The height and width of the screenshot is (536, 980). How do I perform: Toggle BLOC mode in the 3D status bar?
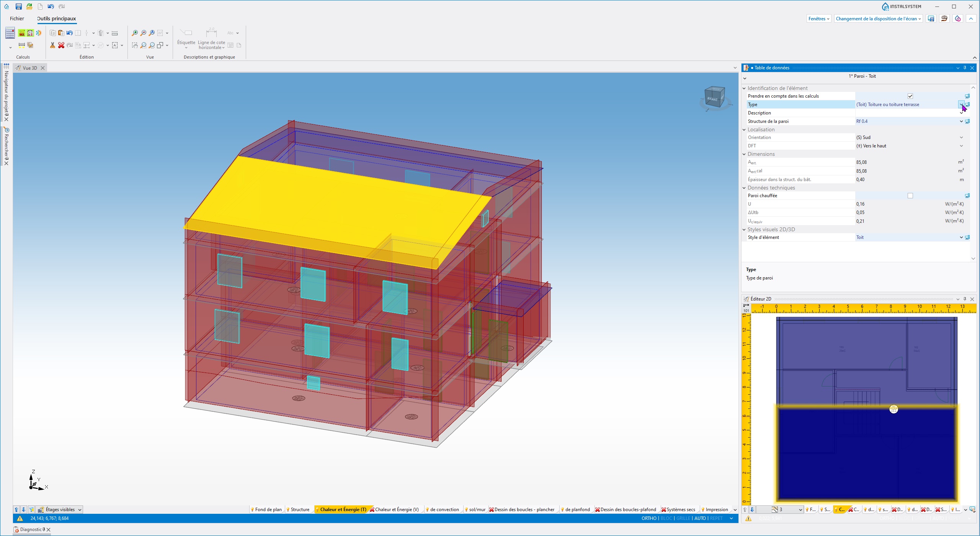pyautogui.click(x=666, y=518)
